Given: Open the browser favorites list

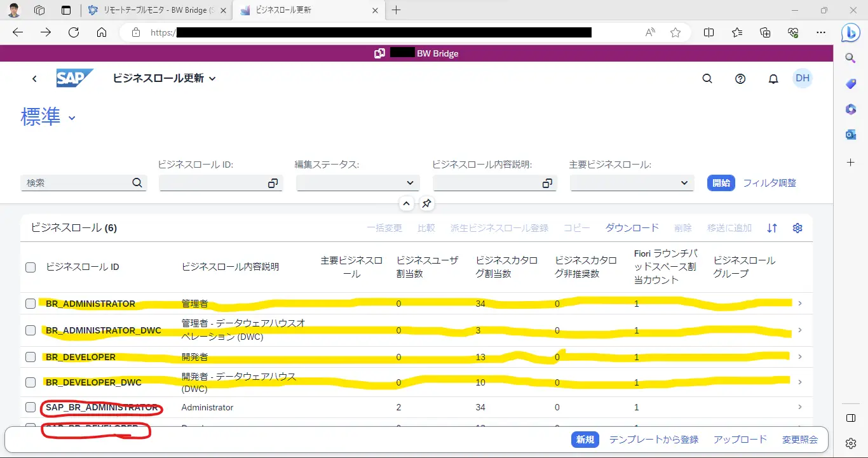Looking at the screenshot, I should coord(737,32).
